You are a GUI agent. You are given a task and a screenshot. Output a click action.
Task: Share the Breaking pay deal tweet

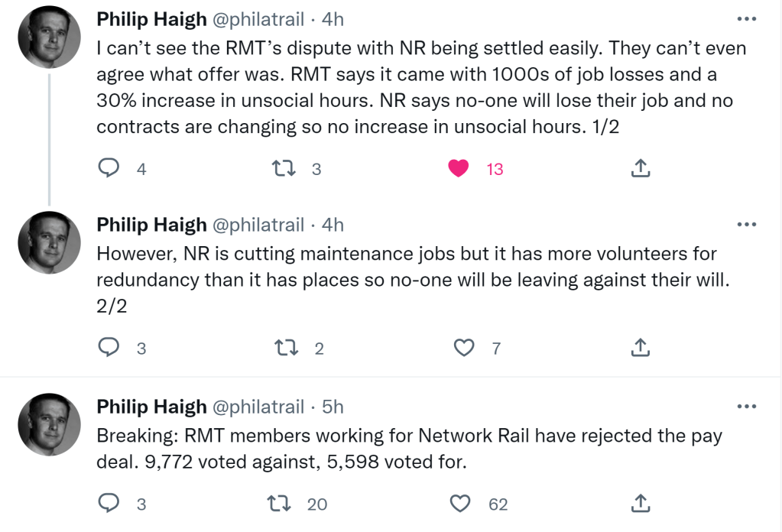[641, 504]
